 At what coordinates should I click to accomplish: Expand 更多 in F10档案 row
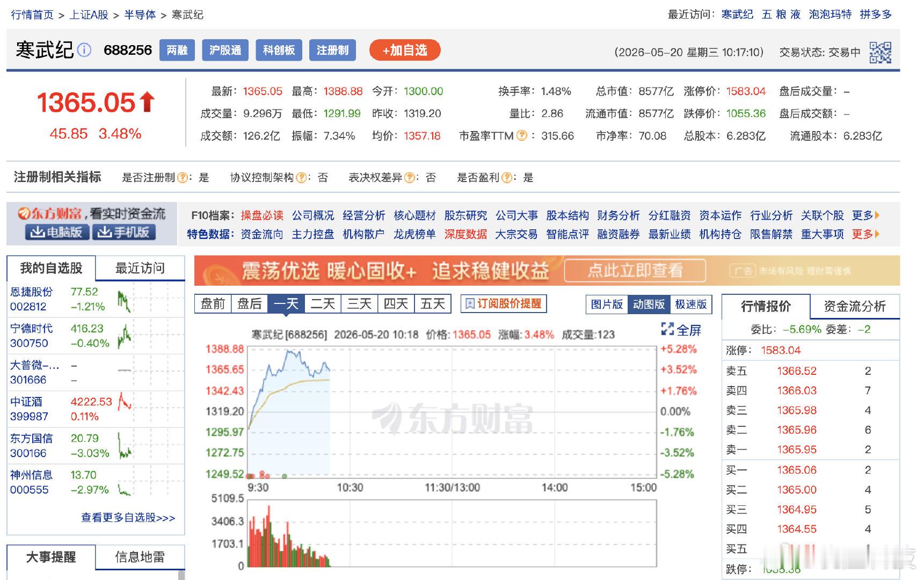pyautogui.click(x=865, y=215)
